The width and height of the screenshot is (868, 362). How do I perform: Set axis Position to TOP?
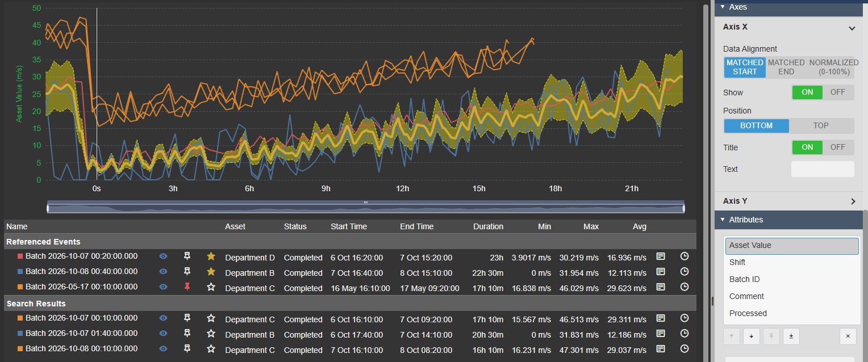[x=821, y=126]
